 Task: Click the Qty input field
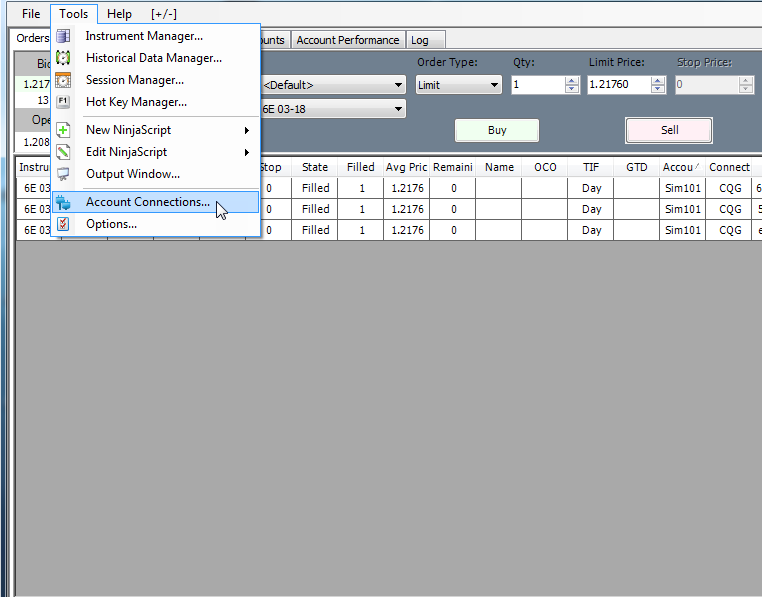tap(538, 85)
